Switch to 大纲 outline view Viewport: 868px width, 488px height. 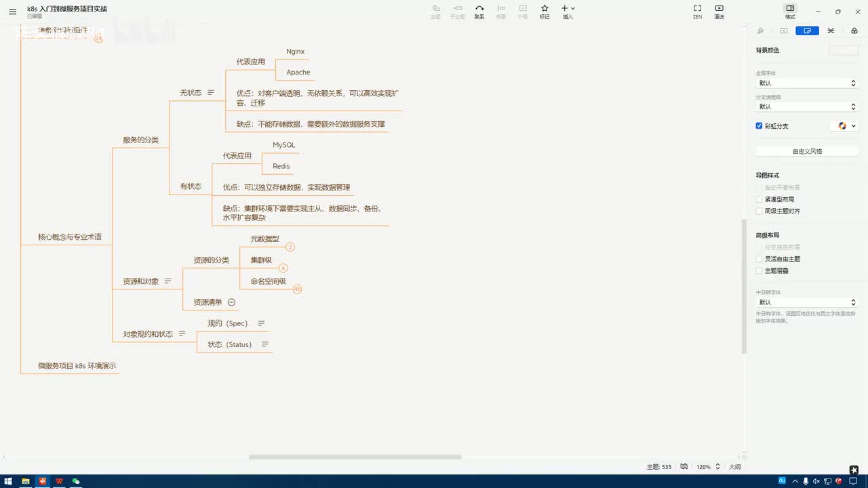(735, 467)
